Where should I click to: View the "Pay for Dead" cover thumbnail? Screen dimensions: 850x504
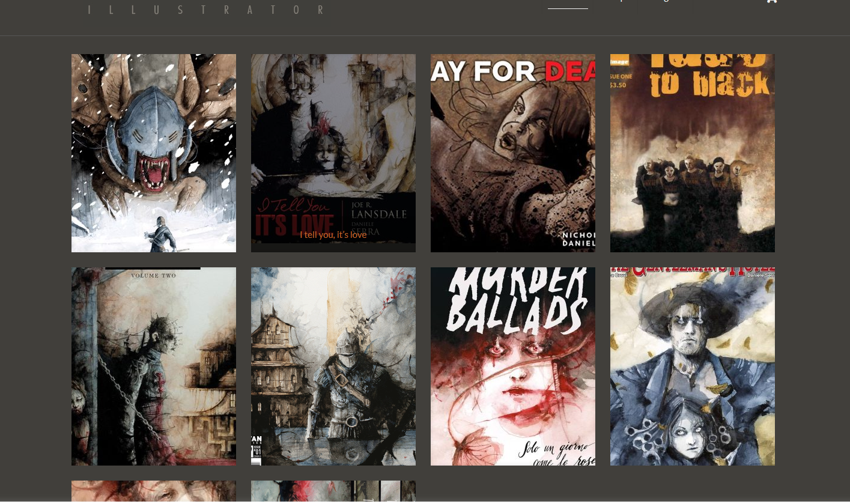click(x=512, y=153)
